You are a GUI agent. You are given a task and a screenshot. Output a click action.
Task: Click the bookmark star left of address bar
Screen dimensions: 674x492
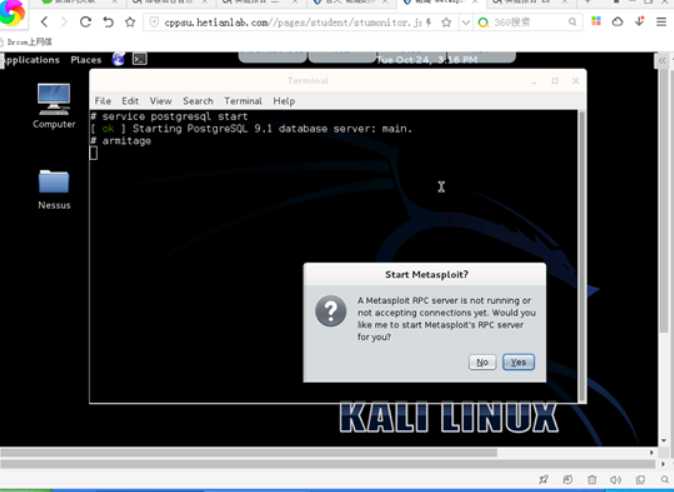click(x=130, y=21)
